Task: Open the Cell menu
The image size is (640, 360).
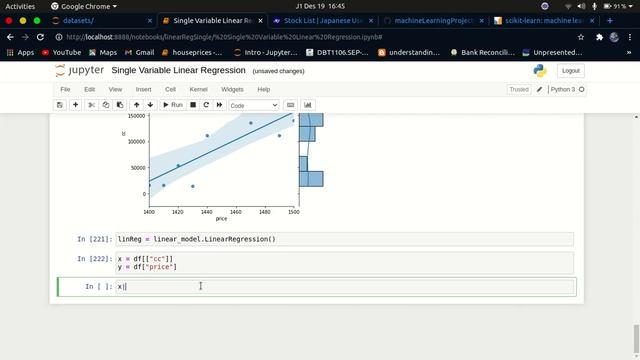Action: (170, 89)
